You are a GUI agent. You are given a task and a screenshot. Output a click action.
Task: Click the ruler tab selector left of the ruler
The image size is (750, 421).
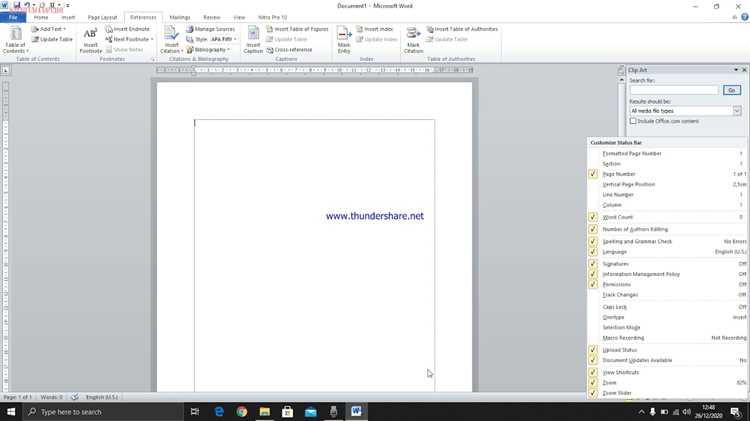5,70
